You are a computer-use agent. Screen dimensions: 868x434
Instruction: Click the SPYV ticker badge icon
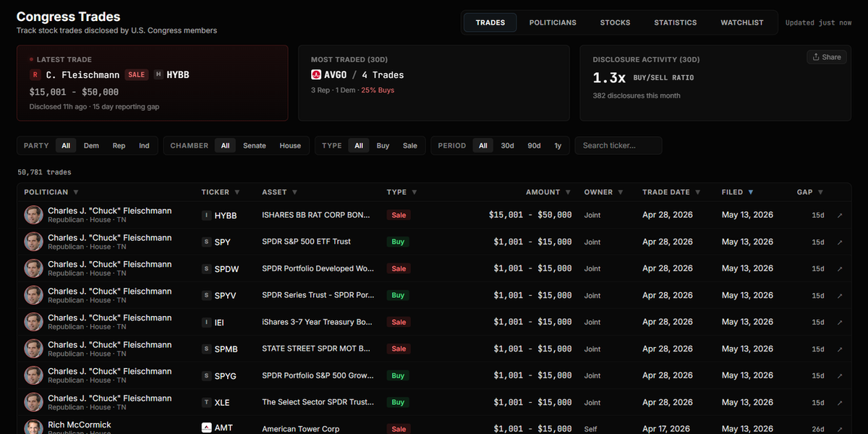(207, 296)
